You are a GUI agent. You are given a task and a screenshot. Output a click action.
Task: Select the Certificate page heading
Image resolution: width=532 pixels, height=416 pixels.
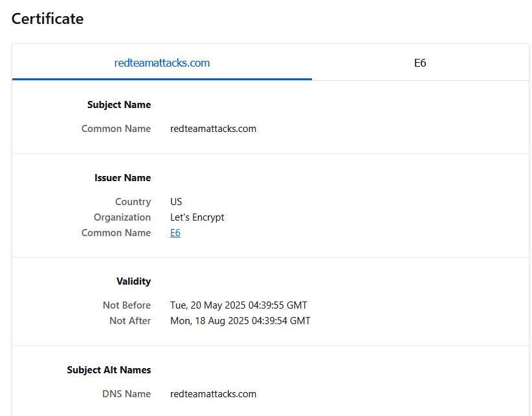(x=47, y=19)
